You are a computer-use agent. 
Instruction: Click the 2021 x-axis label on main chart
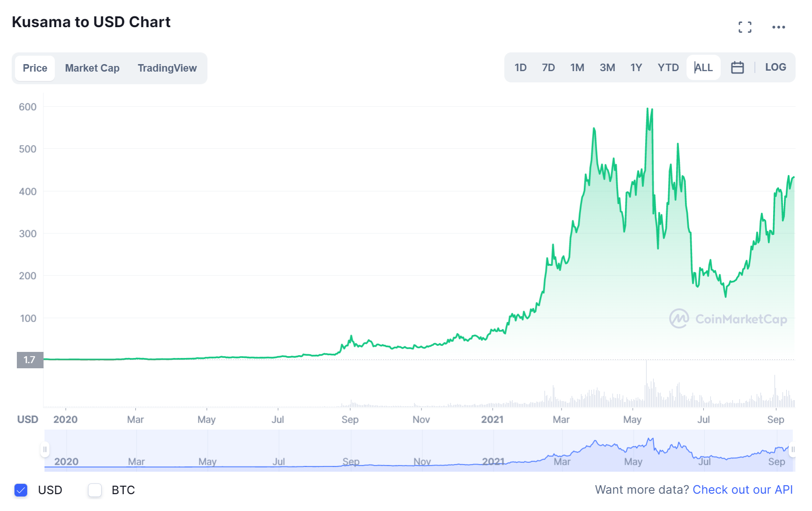click(492, 419)
